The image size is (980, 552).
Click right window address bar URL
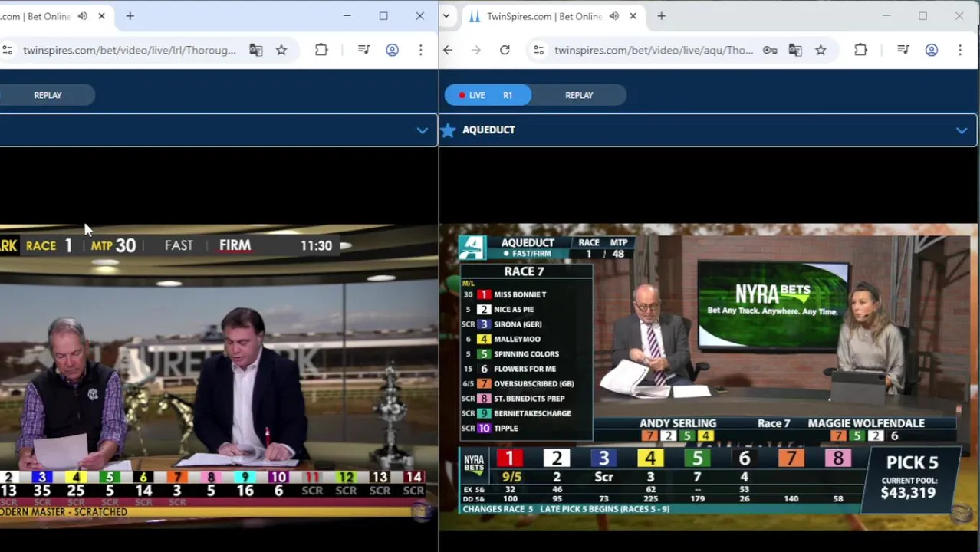pos(653,50)
